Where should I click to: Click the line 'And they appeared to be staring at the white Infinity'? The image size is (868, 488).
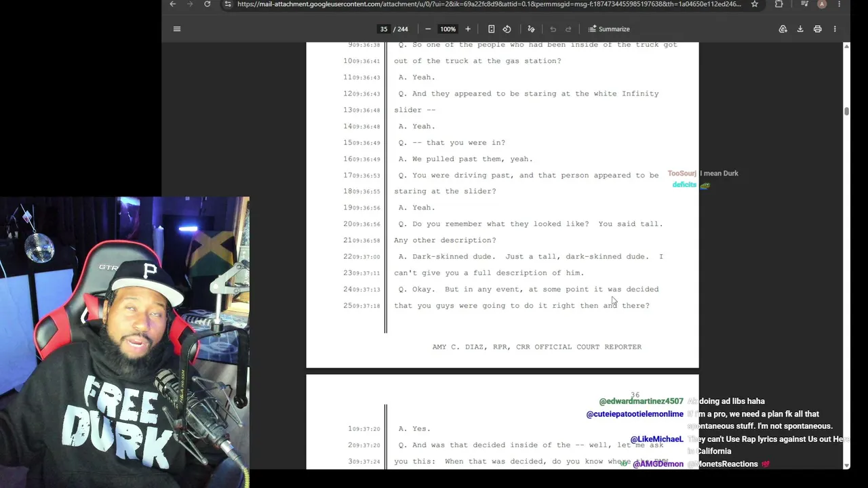point(536,94)
